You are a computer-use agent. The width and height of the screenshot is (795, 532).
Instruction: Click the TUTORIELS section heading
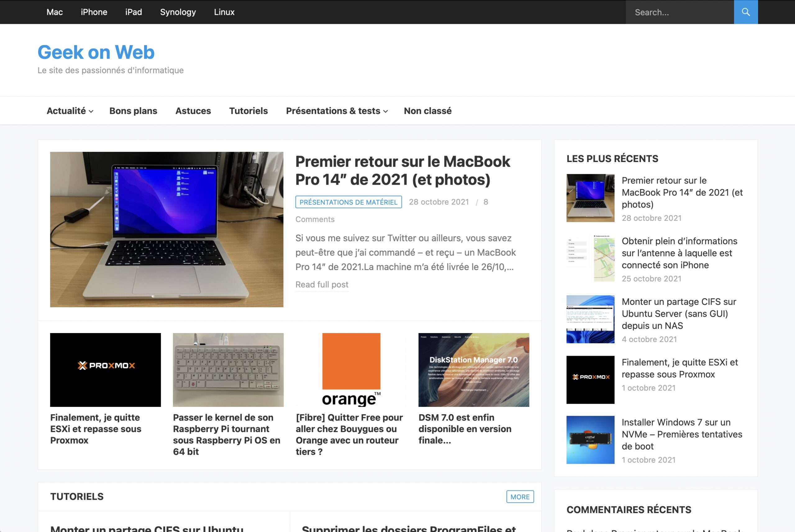(77, 497)
